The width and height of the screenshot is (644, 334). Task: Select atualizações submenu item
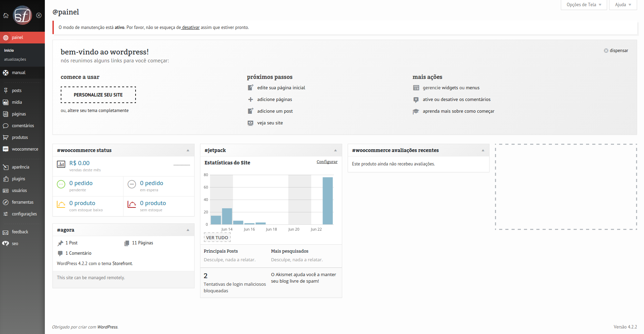coord(15,59)
